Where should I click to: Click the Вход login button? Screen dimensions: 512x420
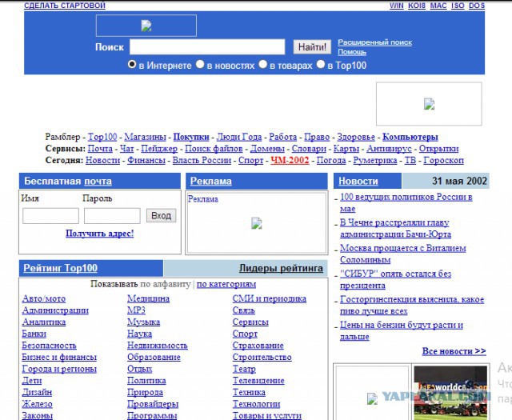(x=161, y=215)
